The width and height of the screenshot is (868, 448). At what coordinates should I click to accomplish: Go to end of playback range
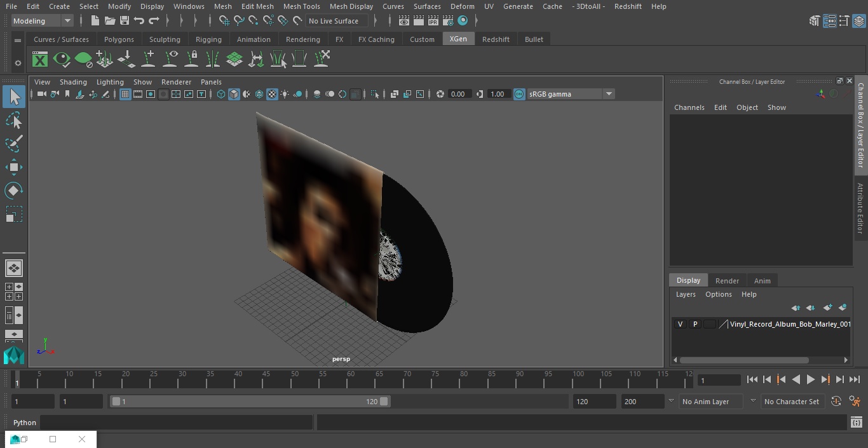pyautogui.click(x=855, y=379)
